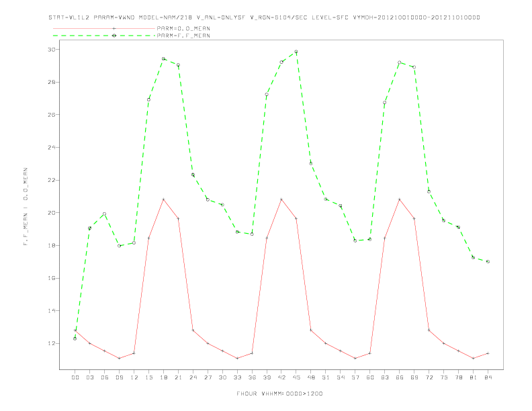Click x-axis tick label 15
This screenshot has width=532, height=411.
point(148,377)
